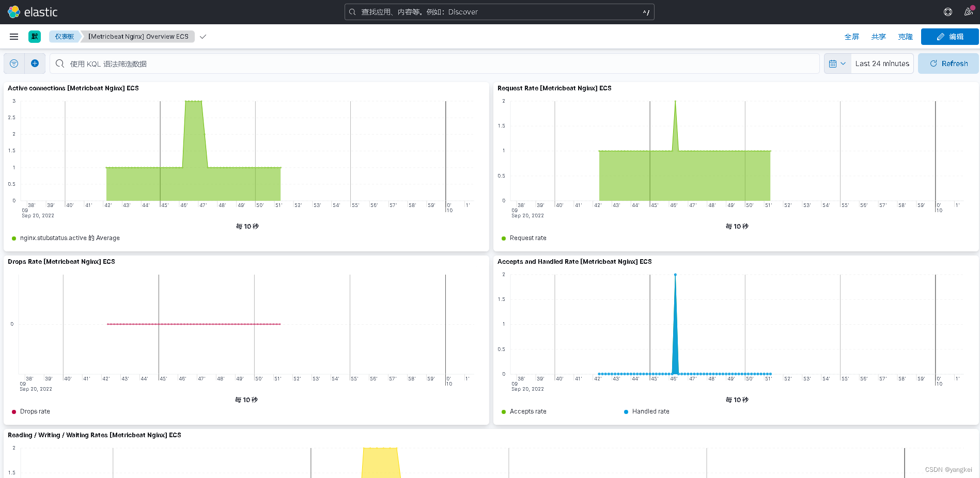980x478 pixels.
Task: Click the blue Handled rate color dot
Action: pyautogui.click(x=626, y=412)
